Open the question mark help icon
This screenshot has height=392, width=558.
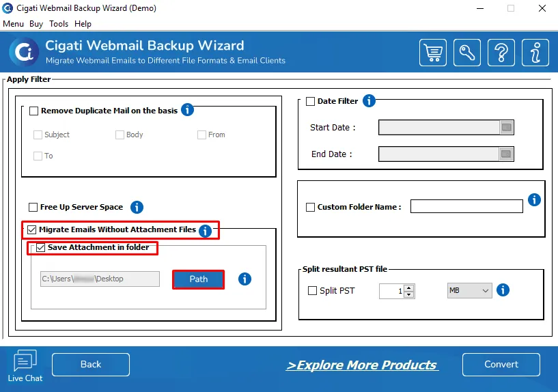click(501, 53)
